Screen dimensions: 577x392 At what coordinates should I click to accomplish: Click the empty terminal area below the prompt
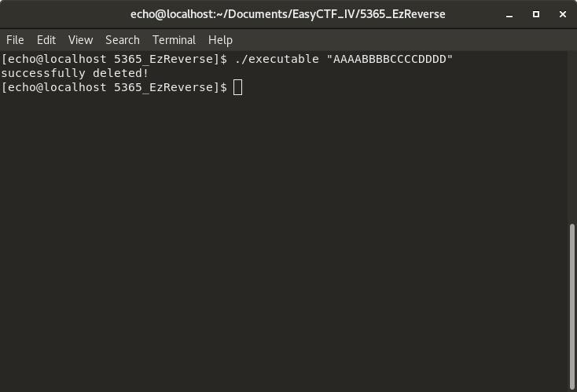(x=283, y=236)
